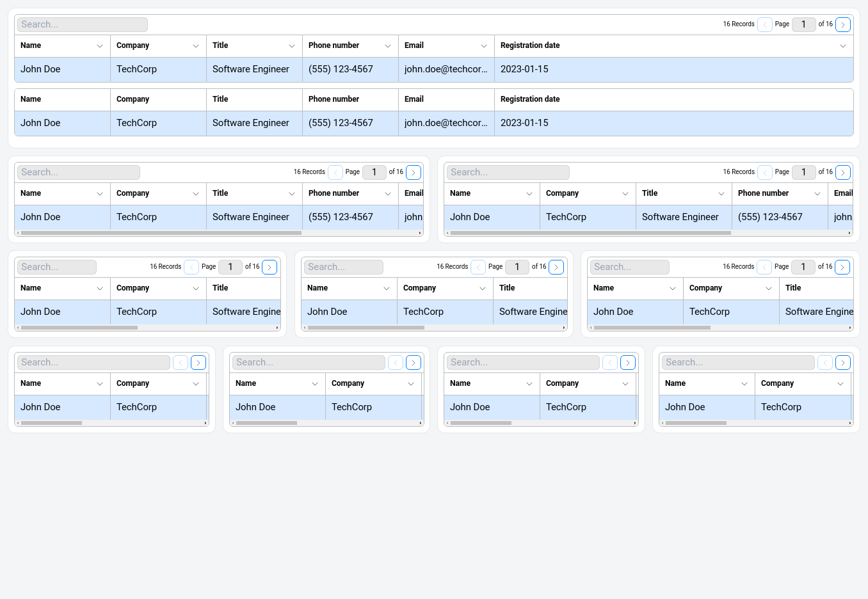The image size is (868, 599).
Task: Click page number field in the top table
Action: (803, 24)
